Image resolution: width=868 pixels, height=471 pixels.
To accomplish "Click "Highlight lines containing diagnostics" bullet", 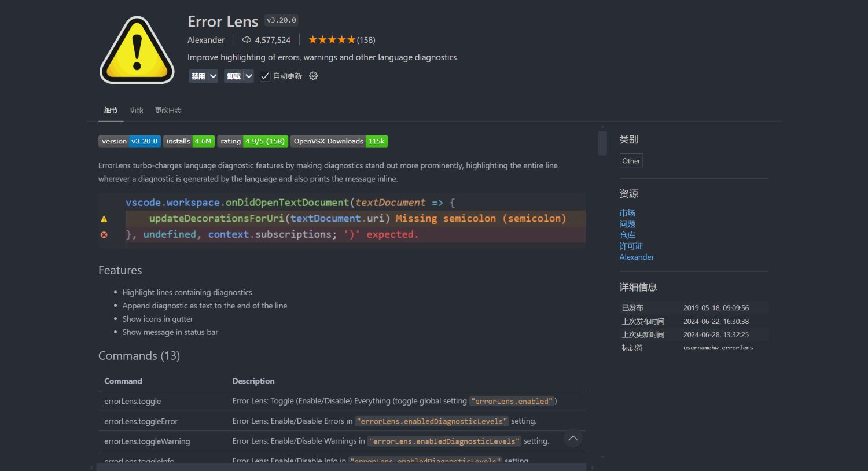I will (x=187, y=292).
